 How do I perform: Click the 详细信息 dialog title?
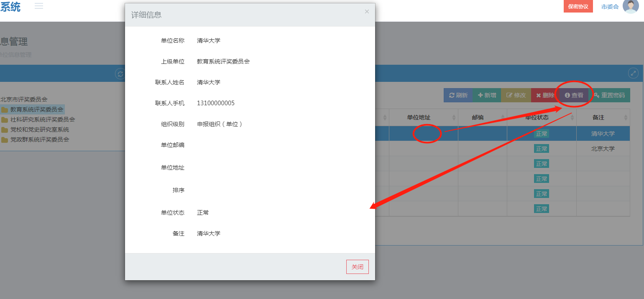click(146, 15)
